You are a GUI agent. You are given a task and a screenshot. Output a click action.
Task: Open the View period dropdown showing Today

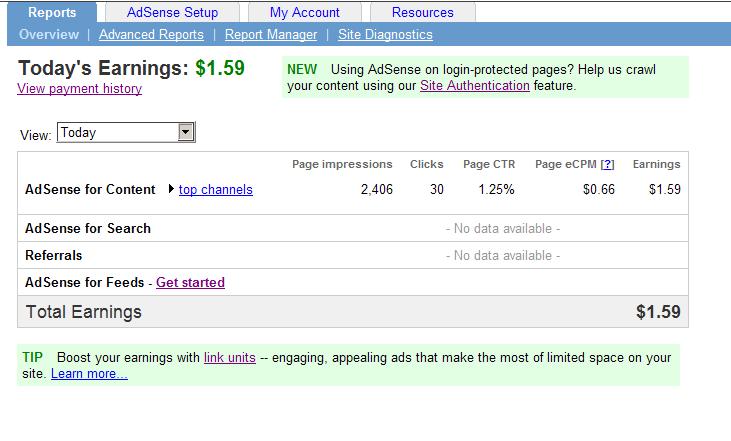pyautogui.click(x=126, y=132)
